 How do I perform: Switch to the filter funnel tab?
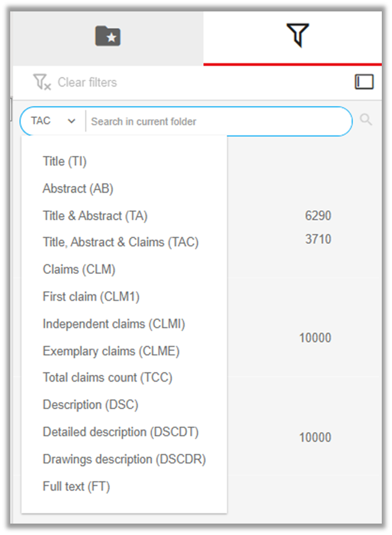click(298, 35)
